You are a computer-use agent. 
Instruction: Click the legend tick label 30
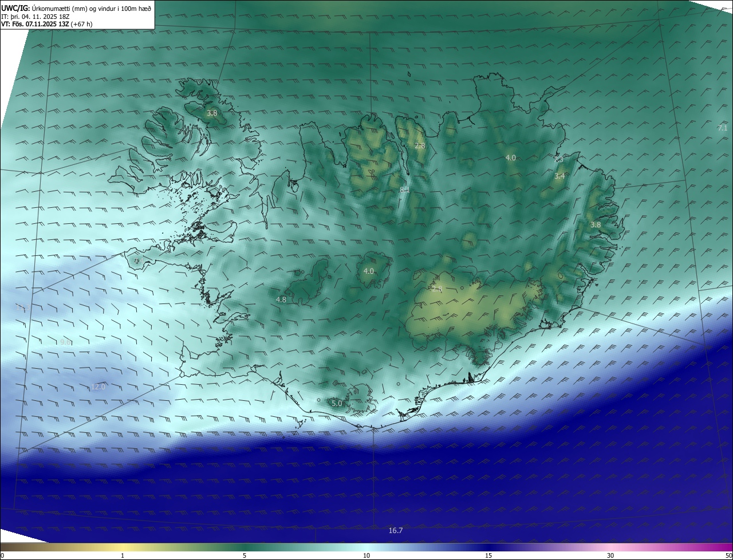click(x=610, y=555)
